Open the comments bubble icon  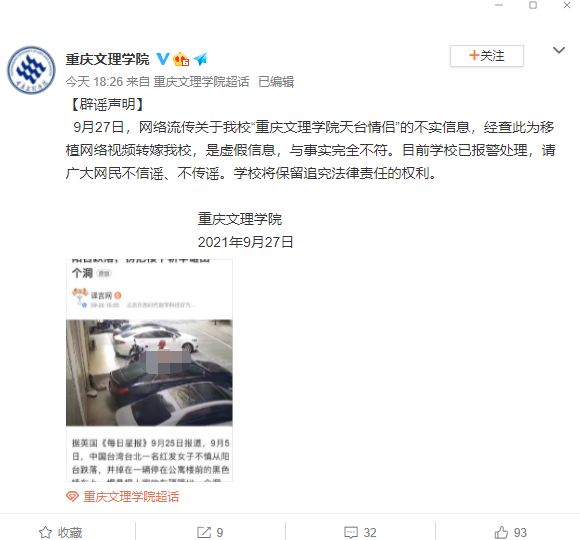(351, 533)
